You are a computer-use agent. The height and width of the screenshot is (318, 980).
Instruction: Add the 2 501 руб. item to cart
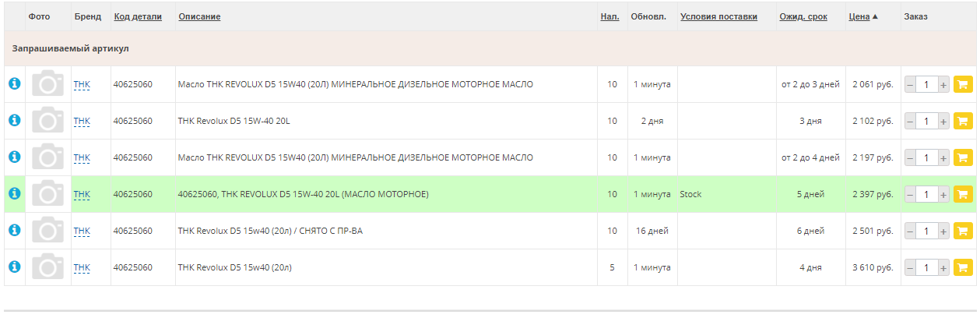pos(963,231)
